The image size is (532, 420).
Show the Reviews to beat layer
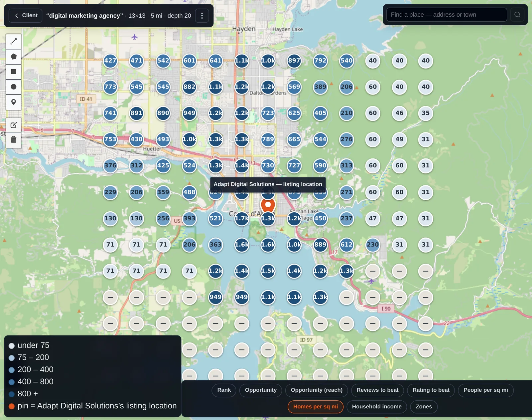377,390
